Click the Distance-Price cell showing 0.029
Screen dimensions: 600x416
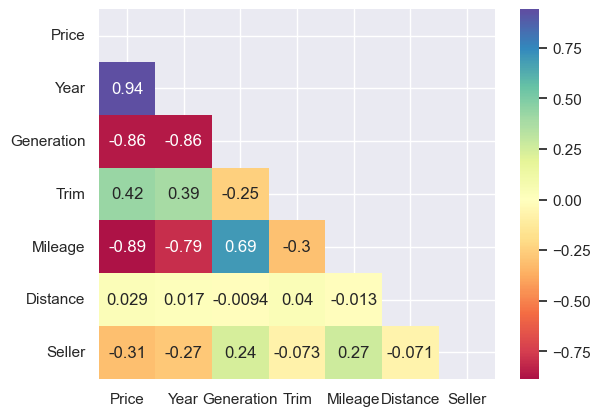127,300
